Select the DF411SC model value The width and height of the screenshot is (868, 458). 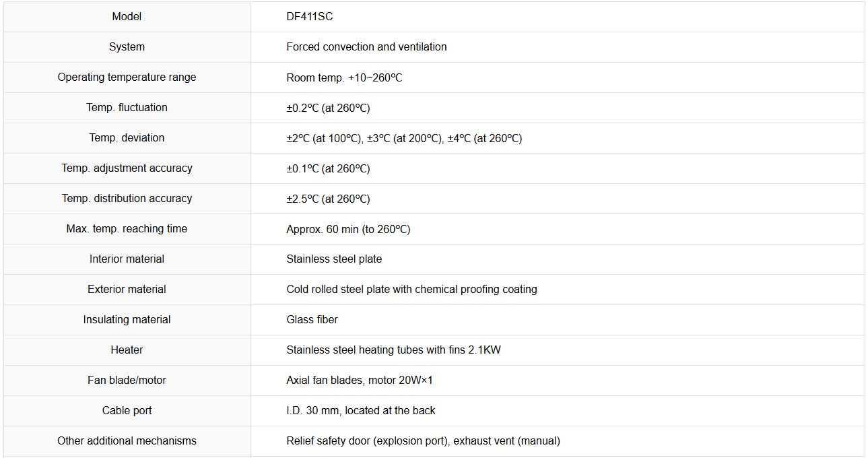click(x=310, y=17)
